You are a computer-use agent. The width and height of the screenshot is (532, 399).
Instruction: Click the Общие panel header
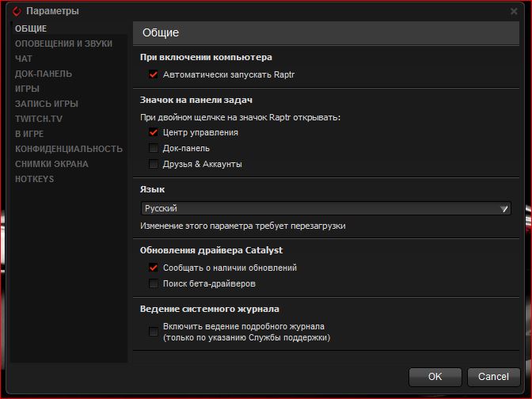tap(326, 33)
